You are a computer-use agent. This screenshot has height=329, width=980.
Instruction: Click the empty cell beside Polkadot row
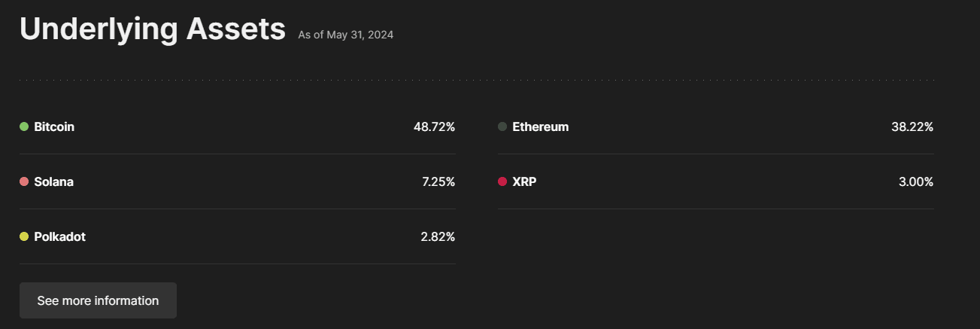(715, 236)
